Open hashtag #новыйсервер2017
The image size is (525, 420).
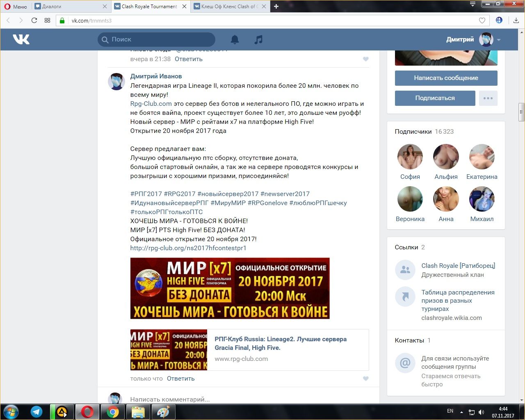[x=228, y=194]
